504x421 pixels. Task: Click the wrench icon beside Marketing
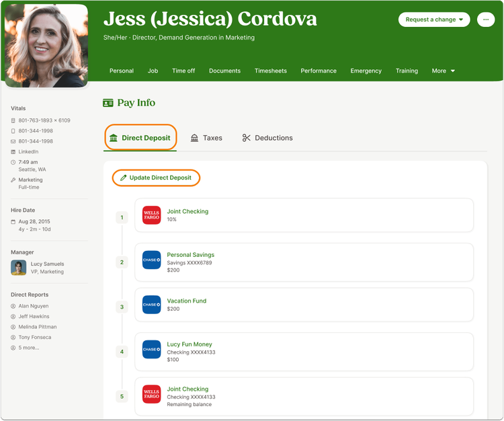pyautogui.click(x=13, y=180)
